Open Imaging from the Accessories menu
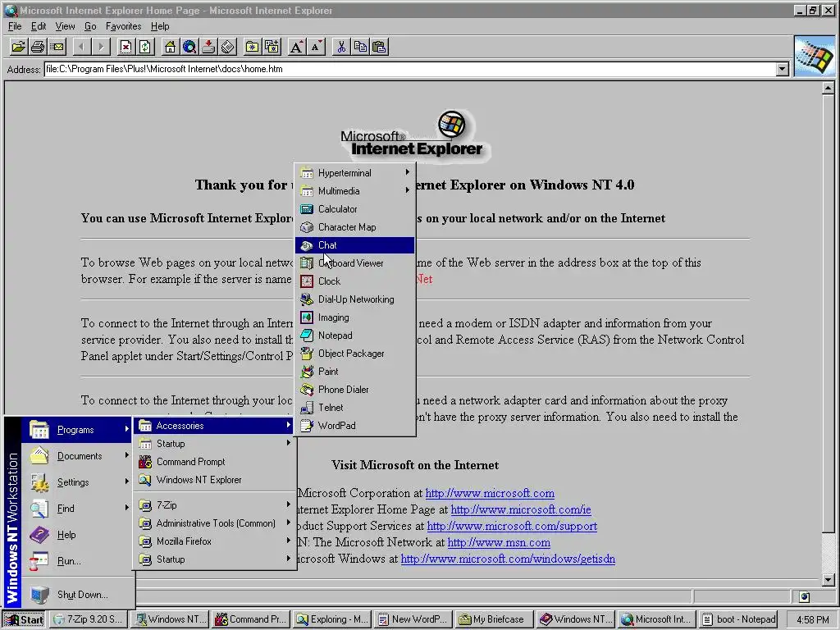The height and width of the screenshot is (630, 840). 354,317
